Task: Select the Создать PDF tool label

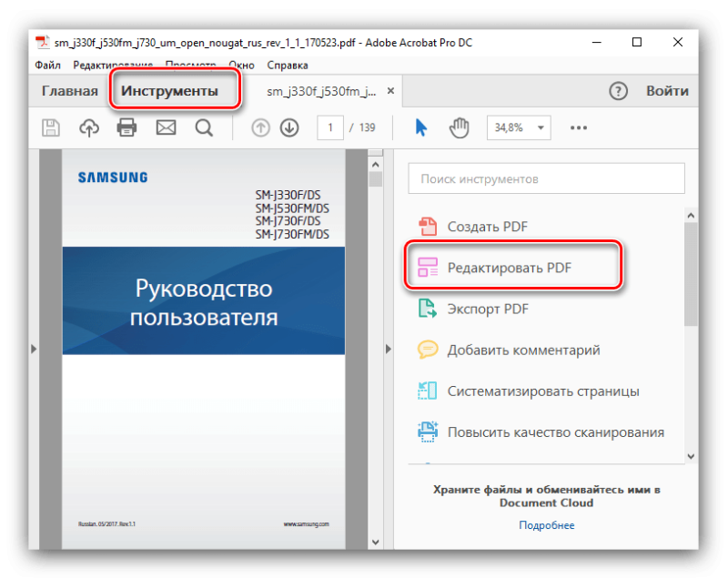Action: coord(488,227)
